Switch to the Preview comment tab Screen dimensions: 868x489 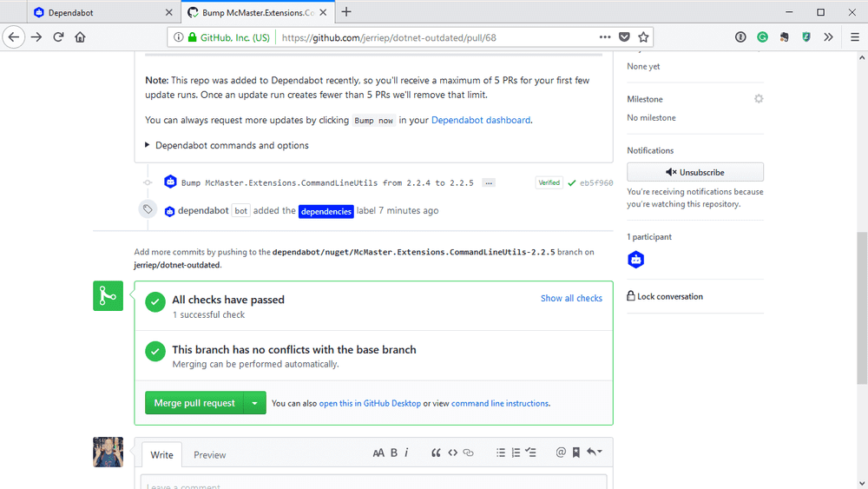(x=210, y=454)
